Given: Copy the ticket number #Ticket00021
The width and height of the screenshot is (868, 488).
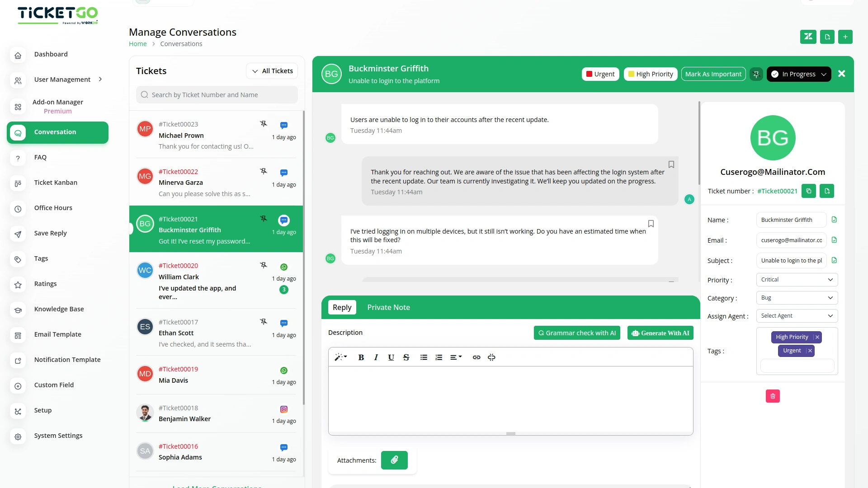Looking at the screenshot, I should 809,191.
